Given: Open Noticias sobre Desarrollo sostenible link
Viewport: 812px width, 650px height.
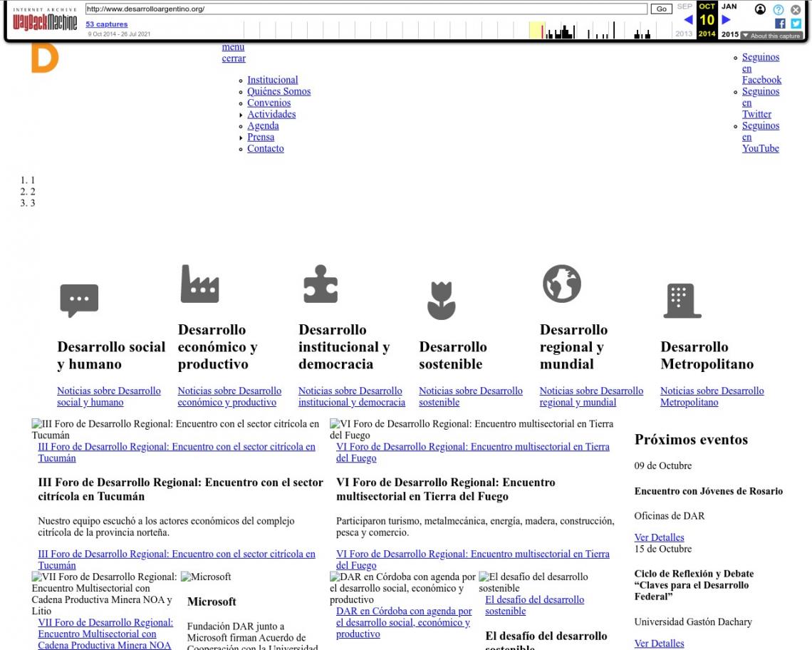Looking at the screenshot, I should click(x=471, y=396).
